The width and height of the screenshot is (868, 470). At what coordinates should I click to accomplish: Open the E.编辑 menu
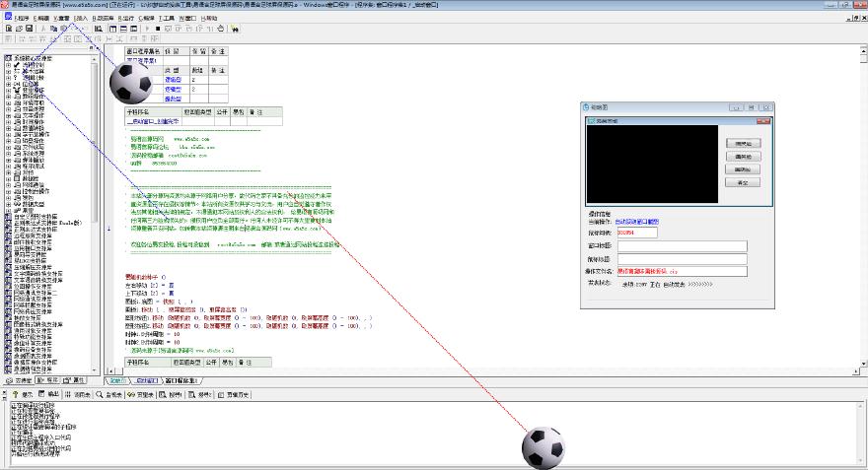(x=41, y=19)
